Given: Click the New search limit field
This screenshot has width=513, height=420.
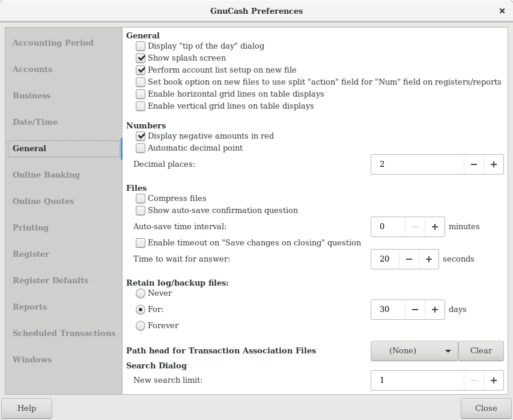Looking at the screenshot, I should click(x=417, y=380).
